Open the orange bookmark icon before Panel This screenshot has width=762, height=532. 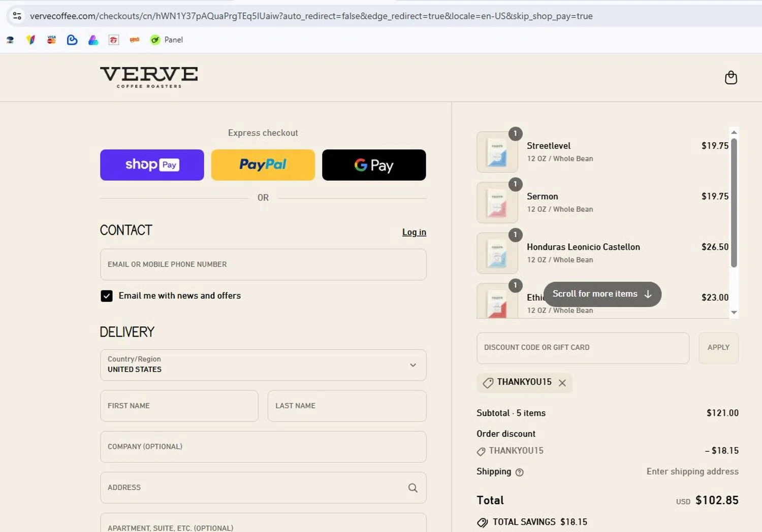135,40
